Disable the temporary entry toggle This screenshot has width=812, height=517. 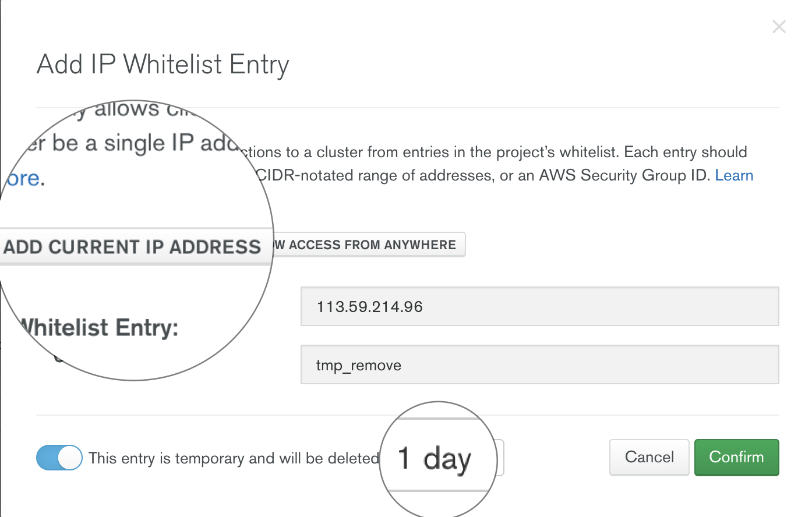(x=59, y=458)
